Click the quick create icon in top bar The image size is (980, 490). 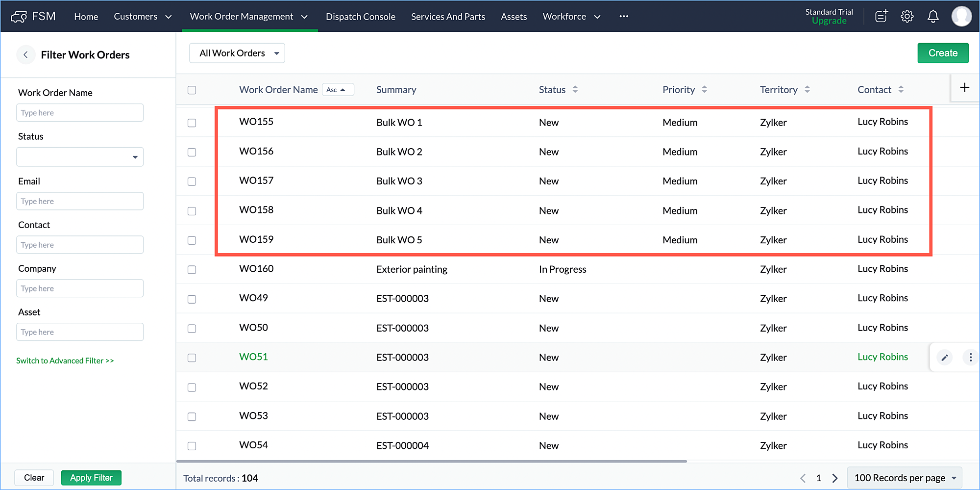(881, 16)
